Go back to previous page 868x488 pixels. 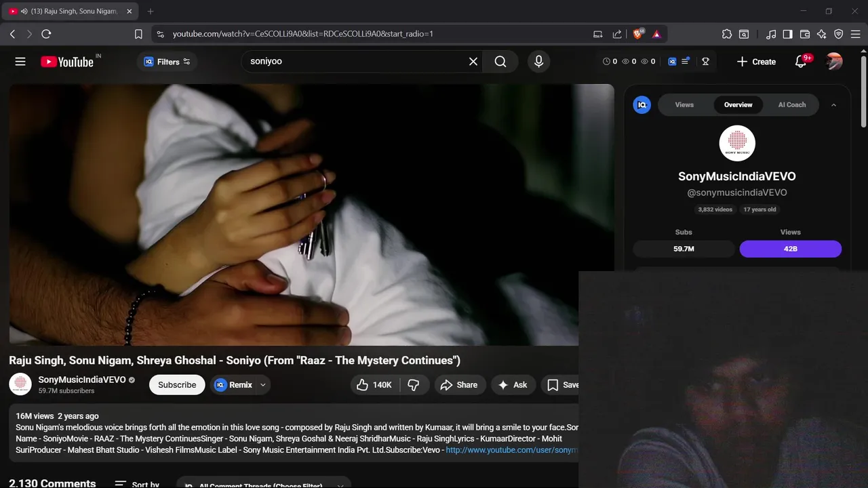click(x=12, y=34)
